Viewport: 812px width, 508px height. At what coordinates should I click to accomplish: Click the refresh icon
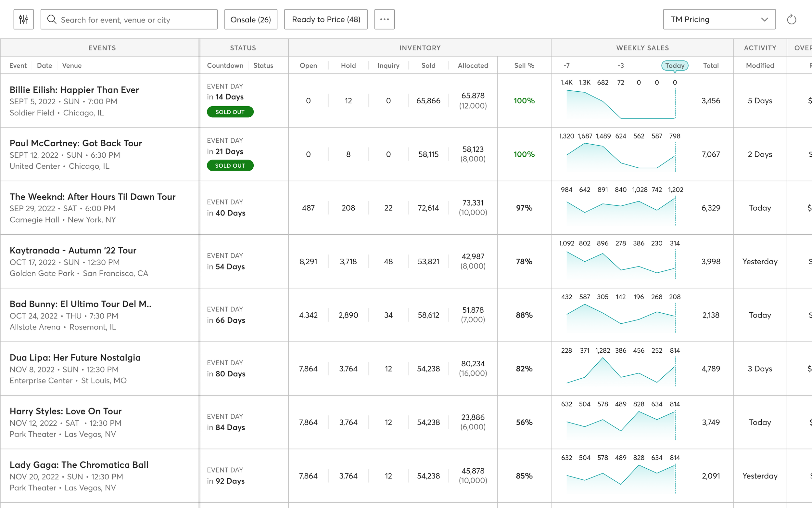click(x=791, y=20)
